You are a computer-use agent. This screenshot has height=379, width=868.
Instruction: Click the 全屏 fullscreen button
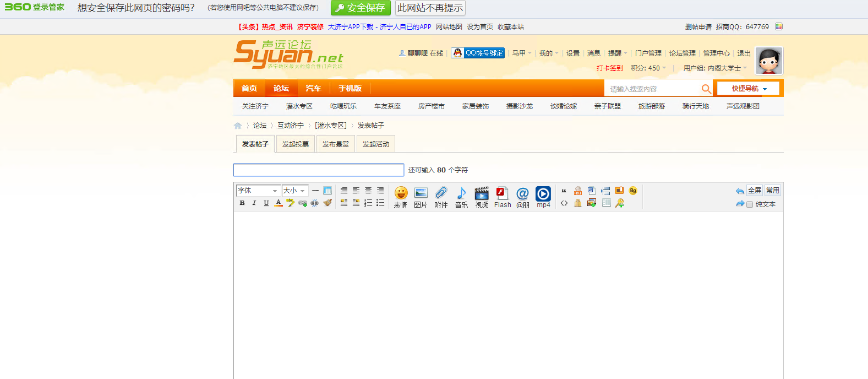point(755,191)
